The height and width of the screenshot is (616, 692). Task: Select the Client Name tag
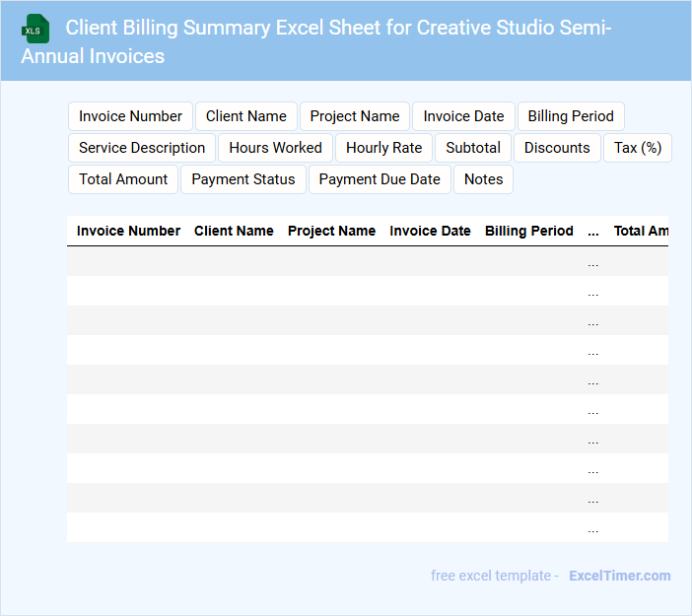pos(245,116)
